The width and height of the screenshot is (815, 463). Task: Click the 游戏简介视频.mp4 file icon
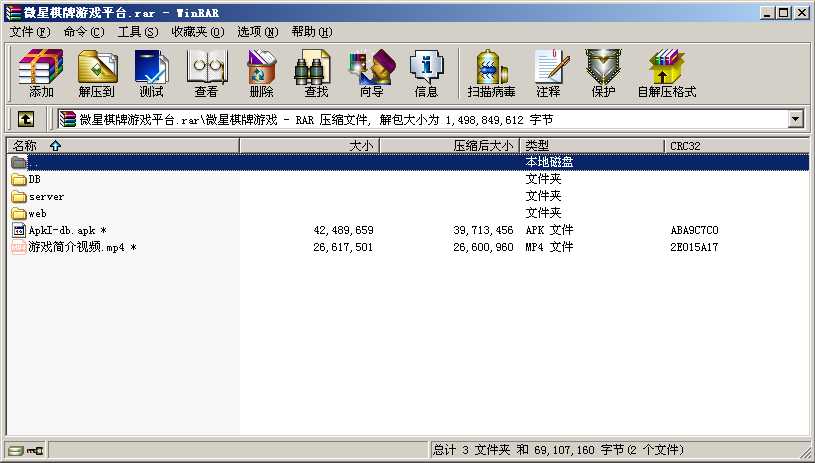pyautogui.click(x=19, y=247)
